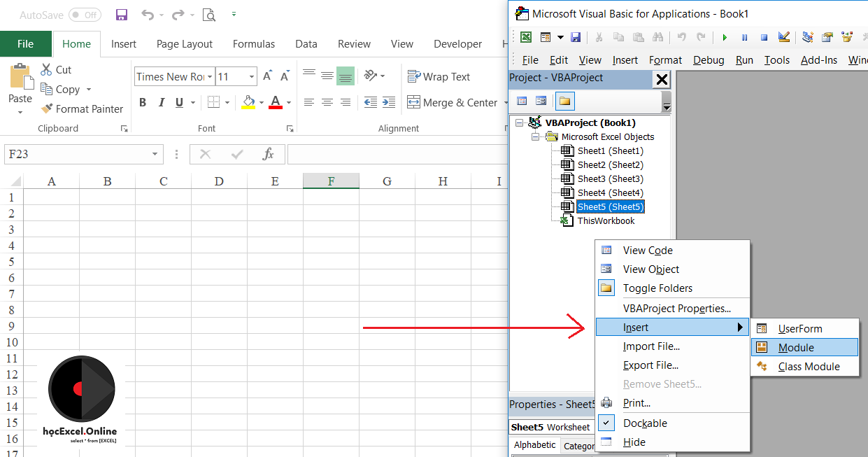Viewport: 868px width, 457px height.
Task: Open the Formulas ribbon tab
Action: [x=254, y=43]
